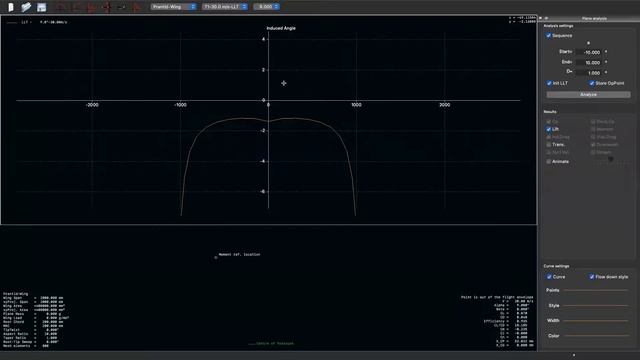
Task: Toggle the Lift results checkbox
Action: 549,129
